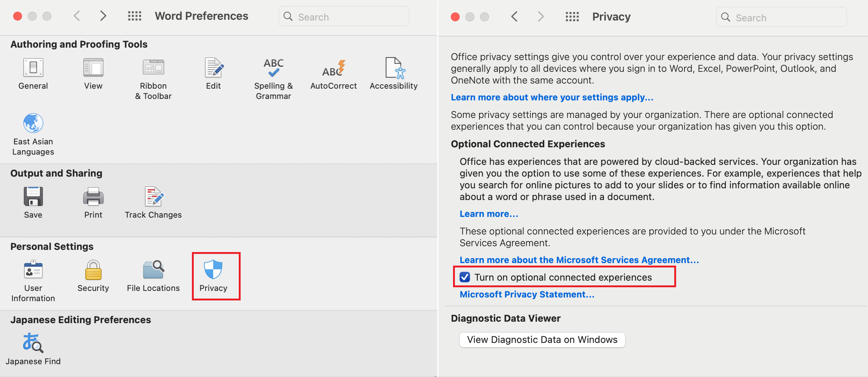This screenshot has width=868, height=377.
Task: Open Spelling & Grammar preferences
Action: click(x=274, y=79)
